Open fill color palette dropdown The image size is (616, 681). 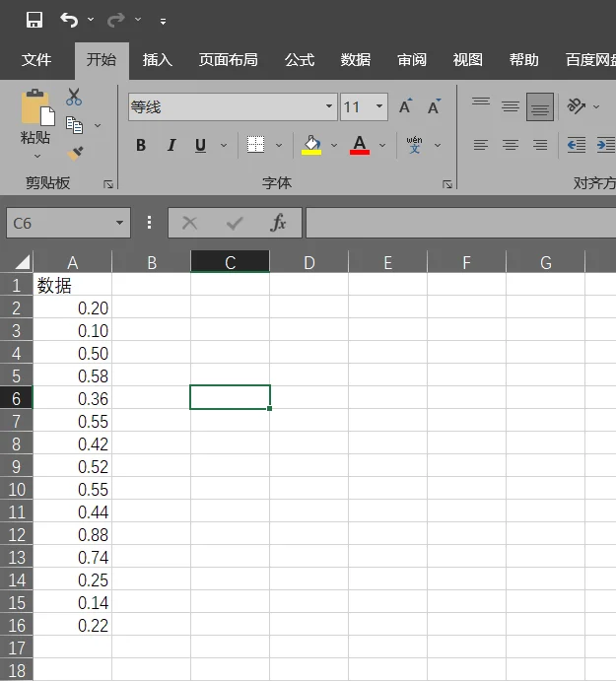[x=334, y=145]
